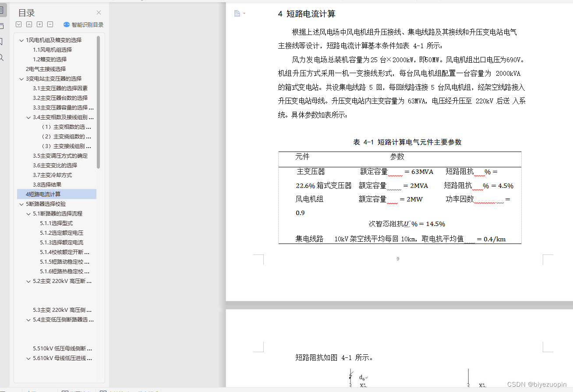The width and height of the screenshot is (573, 392).
Task: Go to 3.3主变压器容量的选择
Action: pos(63,107)
